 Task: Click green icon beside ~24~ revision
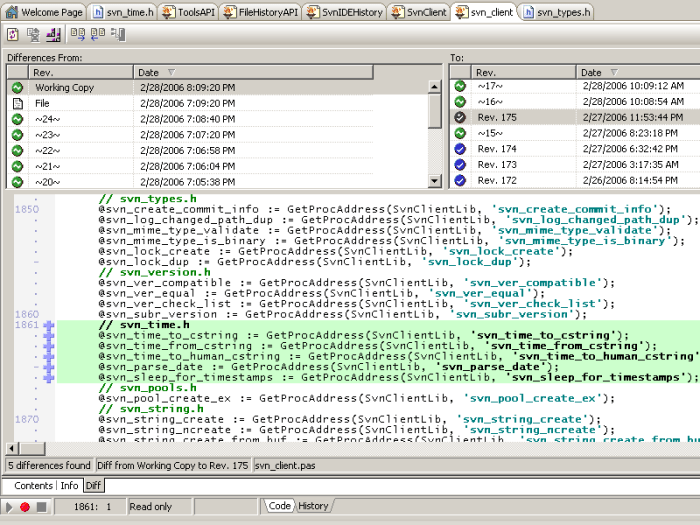(x=17, y=119)
